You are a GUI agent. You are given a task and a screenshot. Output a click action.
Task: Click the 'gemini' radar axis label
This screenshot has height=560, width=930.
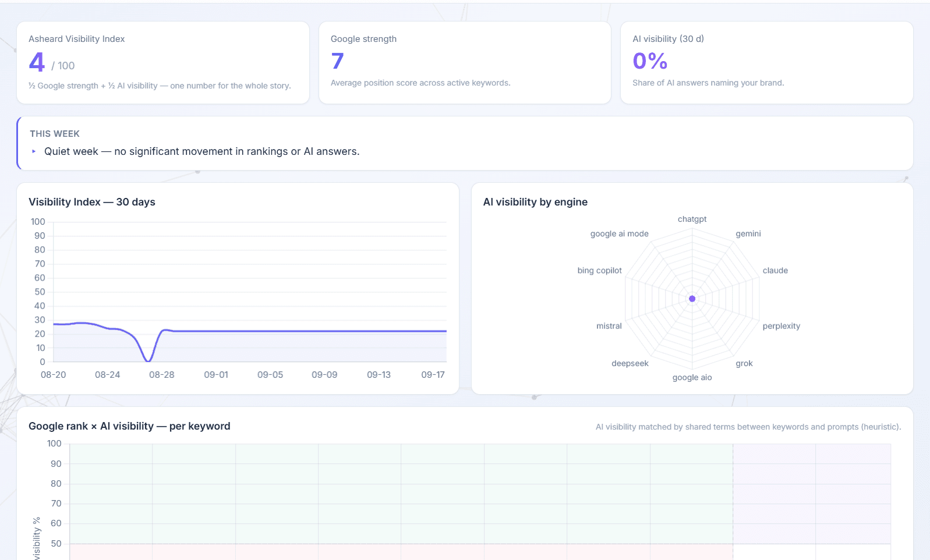[748, 234]
